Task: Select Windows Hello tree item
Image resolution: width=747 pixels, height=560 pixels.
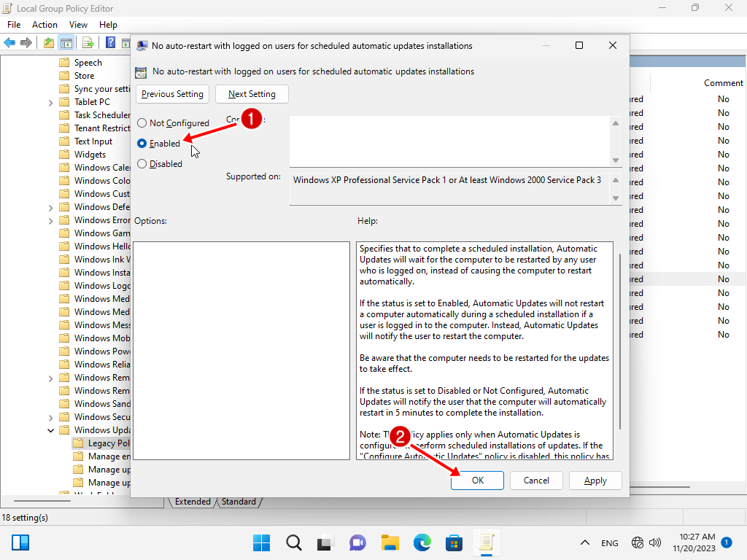Action: click(102, 246)
